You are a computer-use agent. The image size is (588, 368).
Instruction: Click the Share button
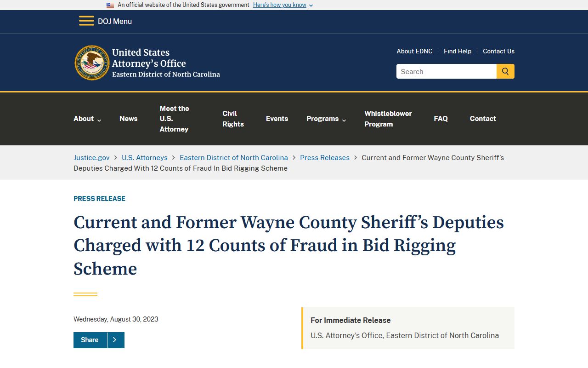(x=99, y=340)
